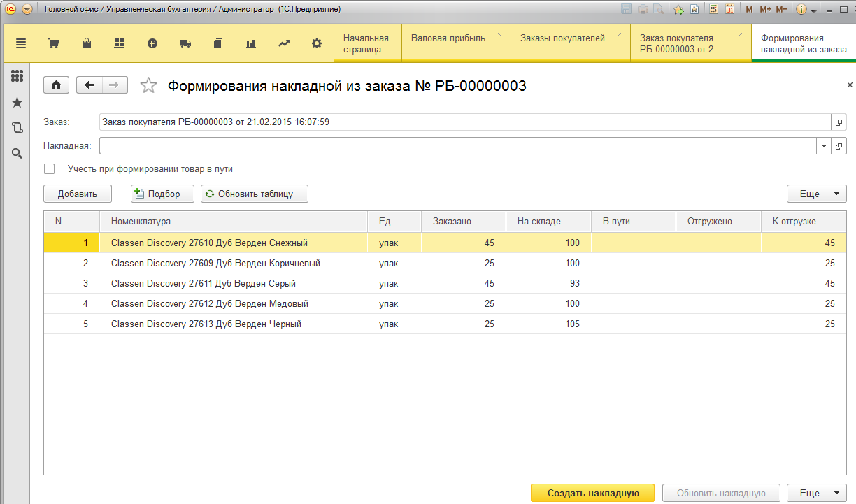Click into the Заказ input field

click(x=465, y=122)
